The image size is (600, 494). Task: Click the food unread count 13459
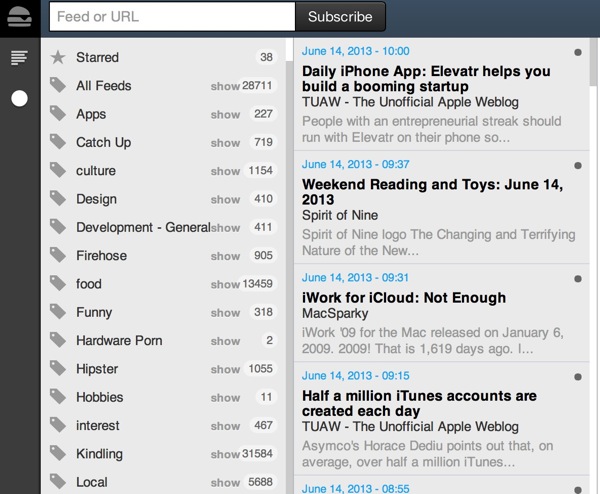[257, 284]
